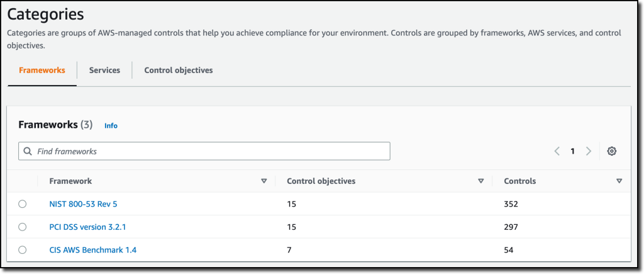This screenshot has height=274, width=644.
Task: Open NIST 800-53 Rev 5 link
Action: [x=83, y=204]
